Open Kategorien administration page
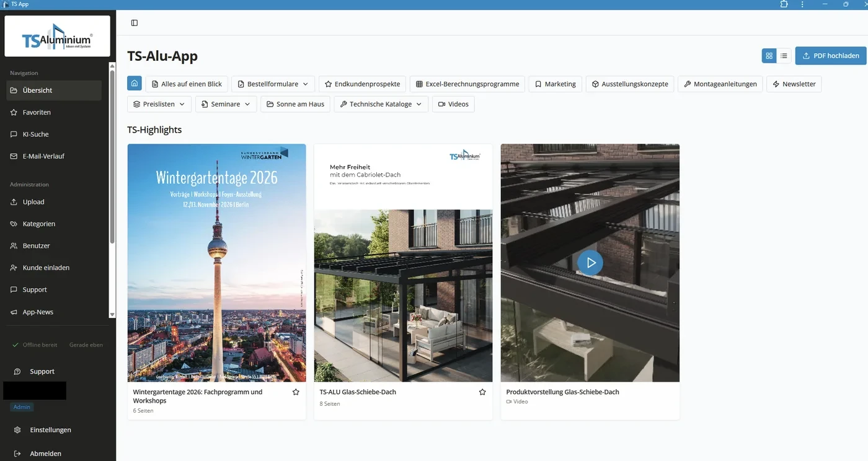This screenshot has width=868, height=461. click(54, 224)
